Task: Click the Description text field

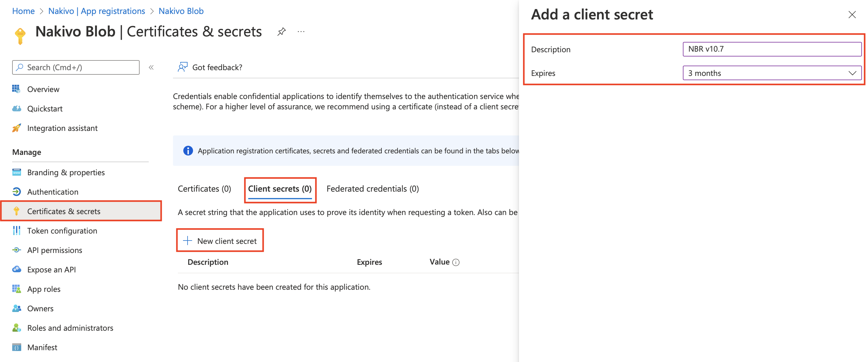Action: click(x=771, y=49)
